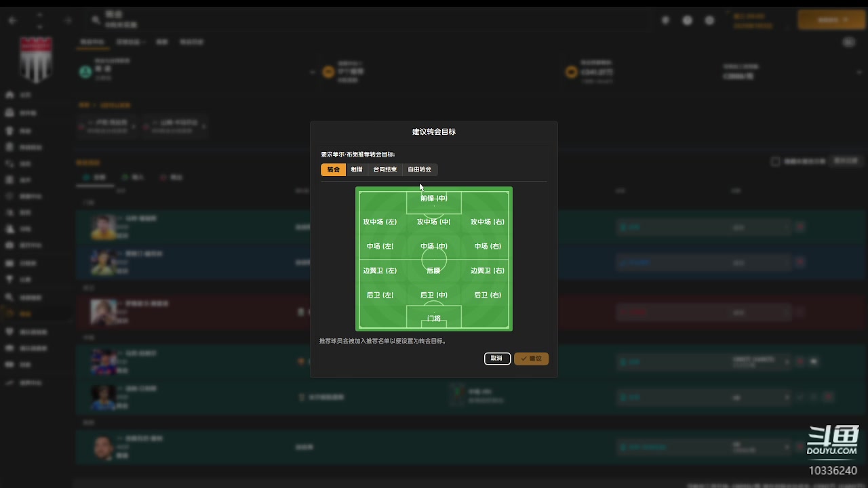This screenshot has width=868, height=488.
Task: Pick the 中场 (右) position
Action: 488,246
